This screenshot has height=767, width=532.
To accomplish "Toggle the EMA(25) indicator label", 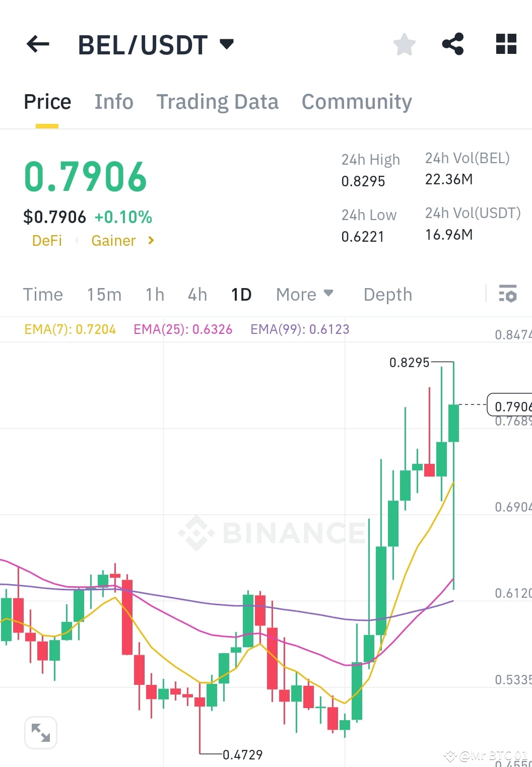I will click(183, 329).
